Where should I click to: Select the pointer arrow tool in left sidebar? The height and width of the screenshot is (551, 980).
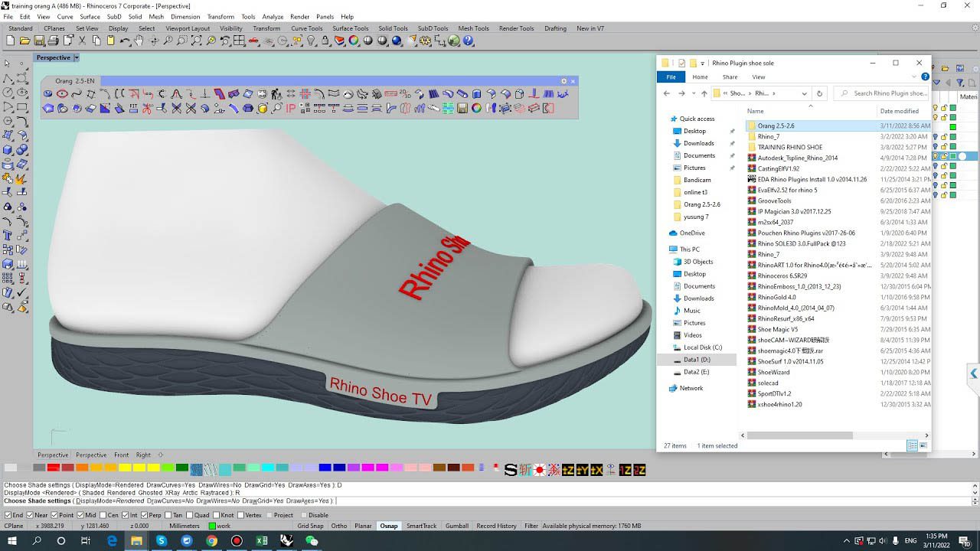click(8, 63)
